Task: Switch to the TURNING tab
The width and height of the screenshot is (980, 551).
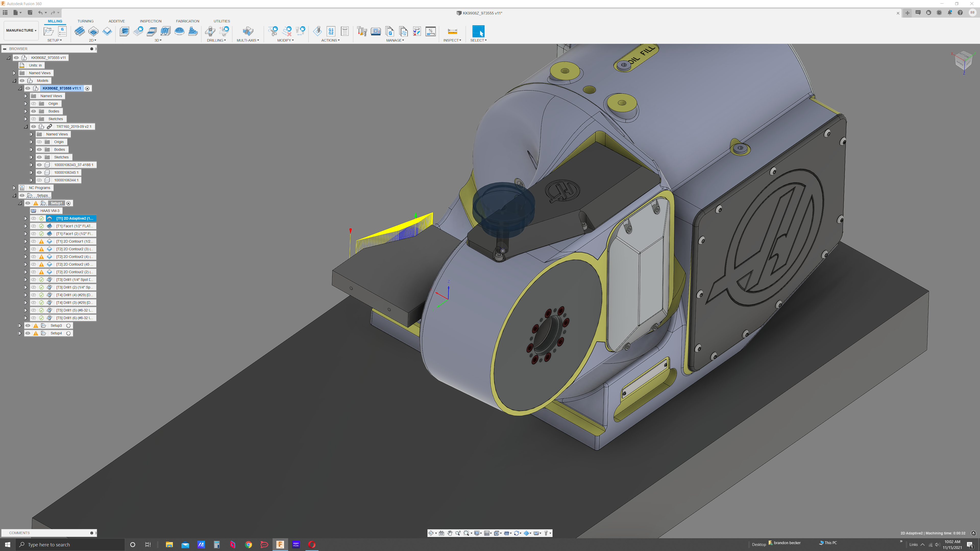Action: click(x=85, y=21)
